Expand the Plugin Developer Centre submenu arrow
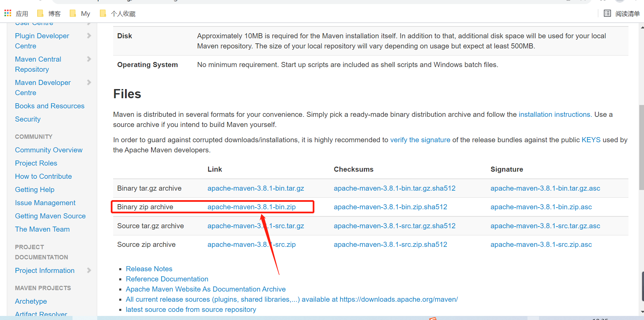This screenshot has height=320, width=644. pos(89,36)
